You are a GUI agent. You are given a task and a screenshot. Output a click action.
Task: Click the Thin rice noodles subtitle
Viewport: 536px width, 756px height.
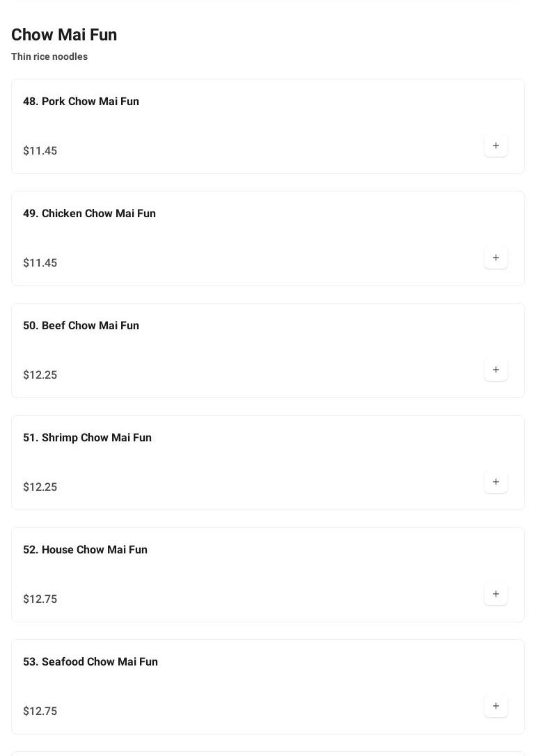(x=49, y=56)
